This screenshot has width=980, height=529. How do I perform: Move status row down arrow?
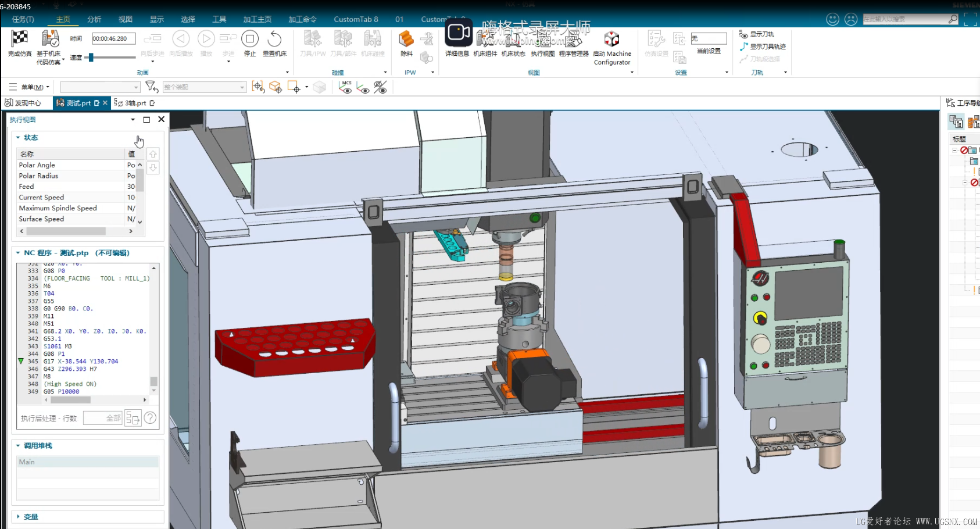(153, 168)
